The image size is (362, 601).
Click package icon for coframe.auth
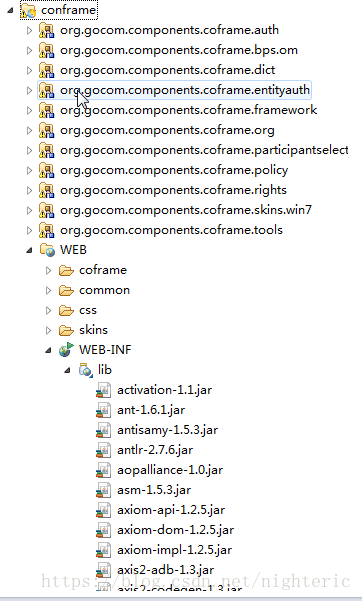click(46, 30)
